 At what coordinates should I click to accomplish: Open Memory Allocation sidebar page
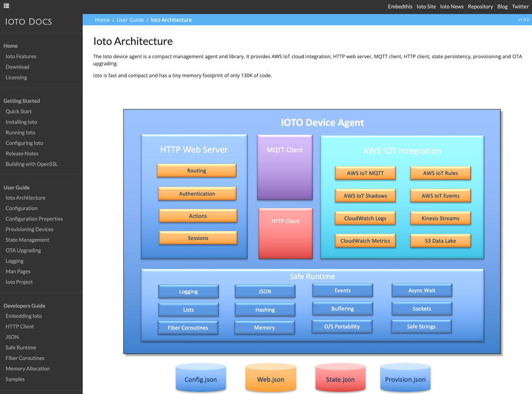point(28,369)
